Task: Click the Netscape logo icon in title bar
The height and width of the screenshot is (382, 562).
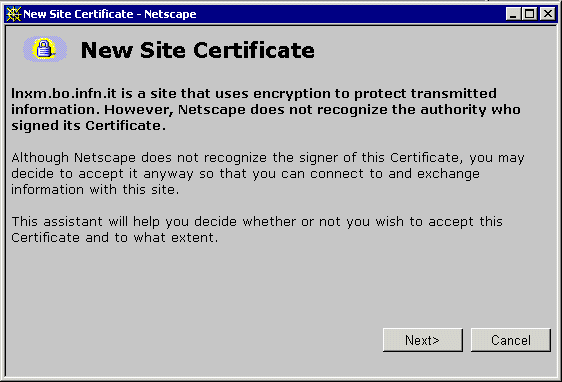Action: pyautogui.click(x=14, y=14)
